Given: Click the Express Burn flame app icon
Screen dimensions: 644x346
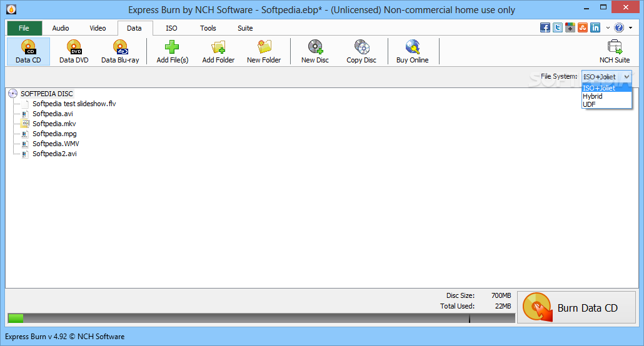Looking at the screenshot, I should (11, 9).
